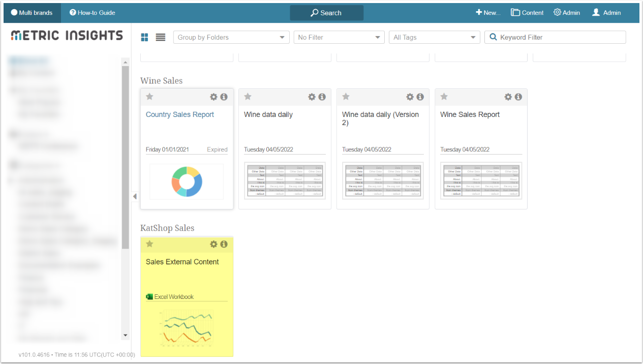The width and height of the screenshot is (643, 364).
Task: Open gear settings on Wine Sales Report
Action: click(508, 97)
